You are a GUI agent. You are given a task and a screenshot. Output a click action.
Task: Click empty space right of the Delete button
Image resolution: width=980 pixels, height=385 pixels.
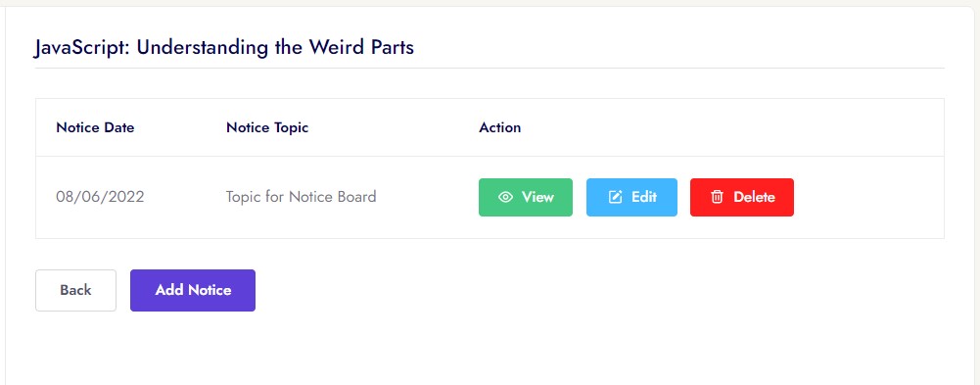[868, 198]
